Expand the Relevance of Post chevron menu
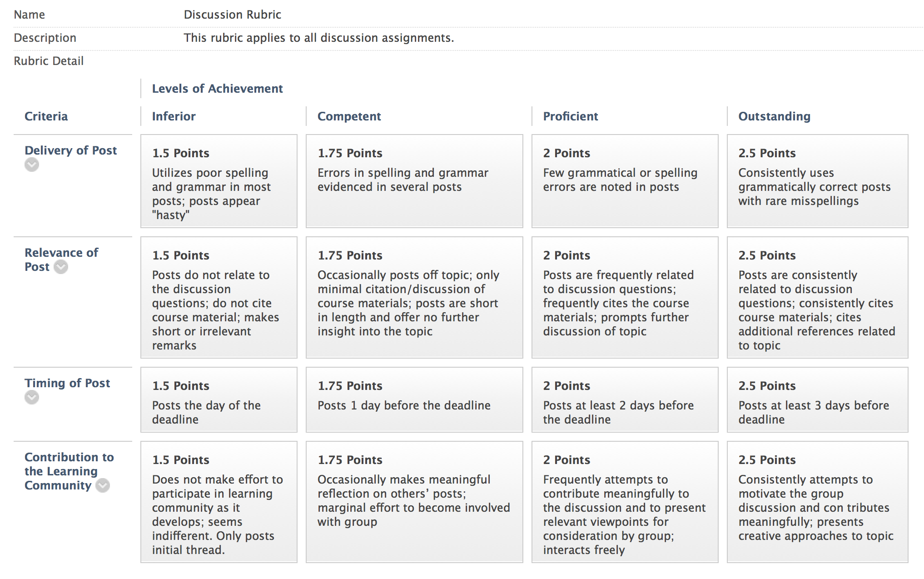924x579 pixels. coord(61,267)
